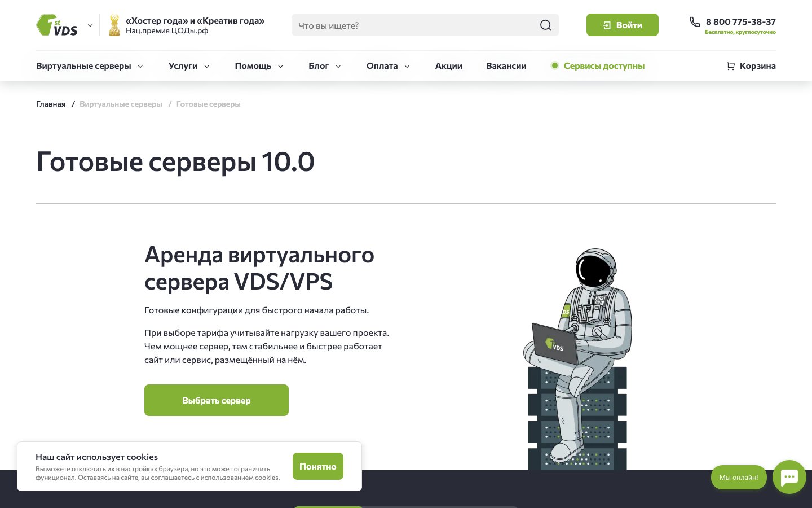Click the Наш сайт использует cookies heading
The image size is (812, 508).
(96, 457)
